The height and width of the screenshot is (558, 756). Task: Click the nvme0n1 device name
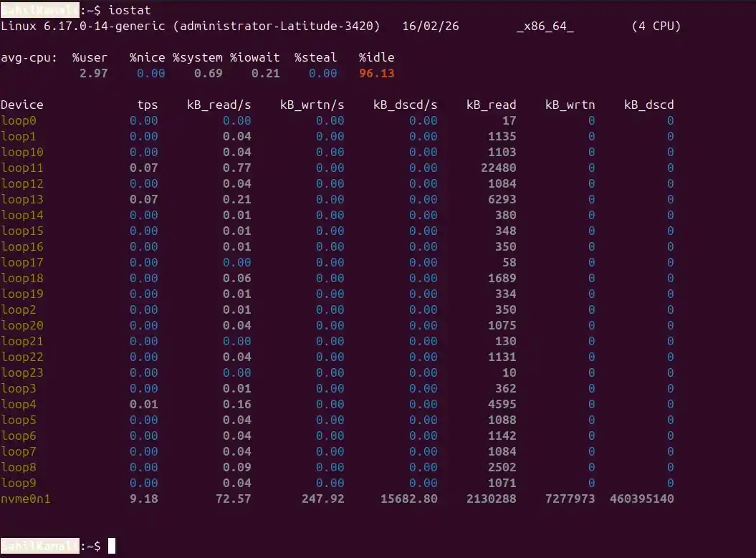26,499
